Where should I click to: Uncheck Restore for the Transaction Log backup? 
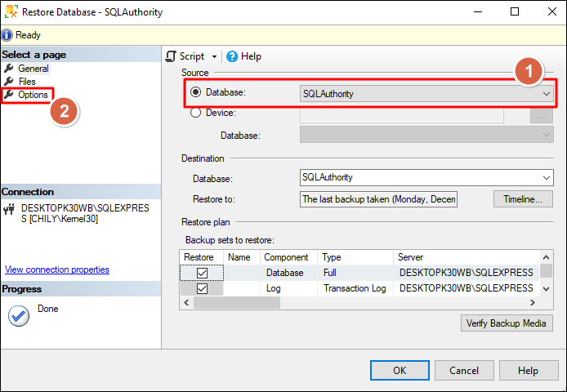click(202, 288)
